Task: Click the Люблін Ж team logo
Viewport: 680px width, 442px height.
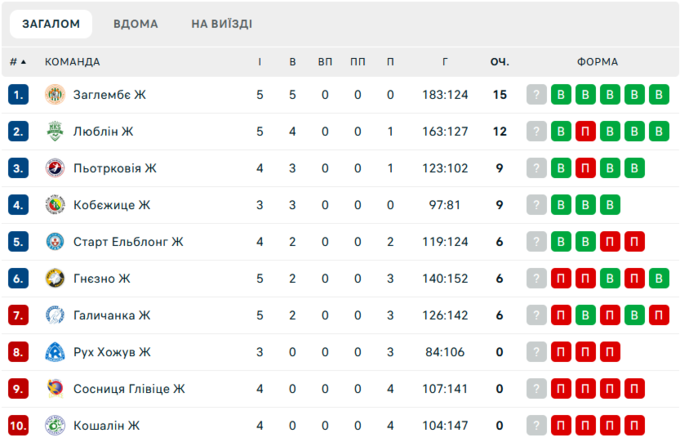Action: coord(55,131)
